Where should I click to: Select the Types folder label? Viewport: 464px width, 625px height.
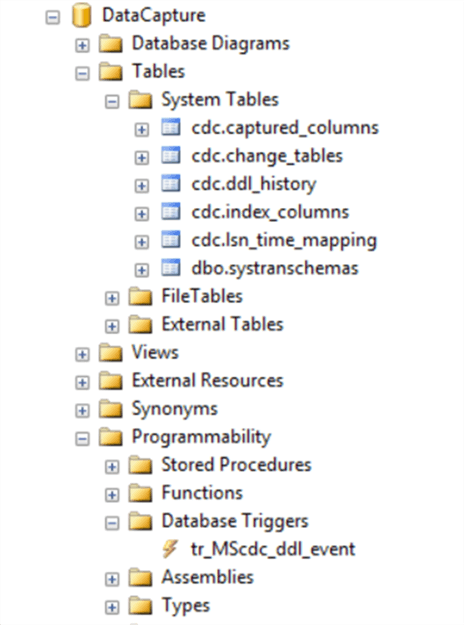[185, 606]
